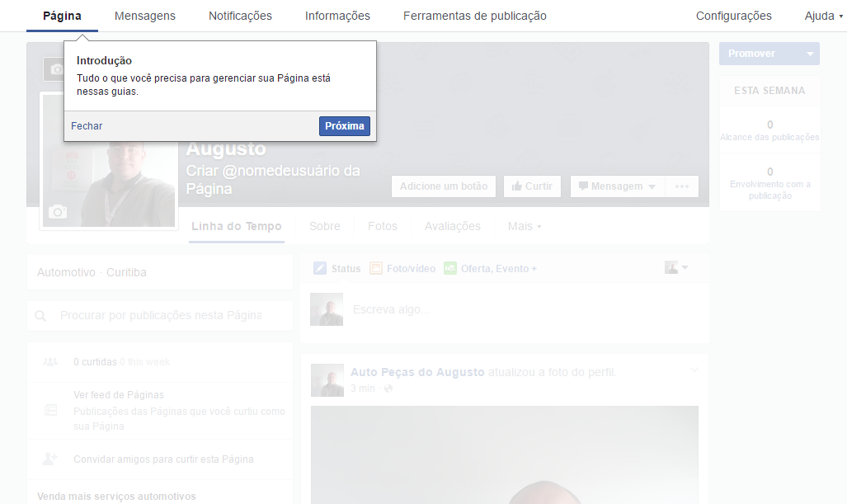Open the 0 curtidas link
The width and height of the screenshot is (847, 504).
pos(95,362)
